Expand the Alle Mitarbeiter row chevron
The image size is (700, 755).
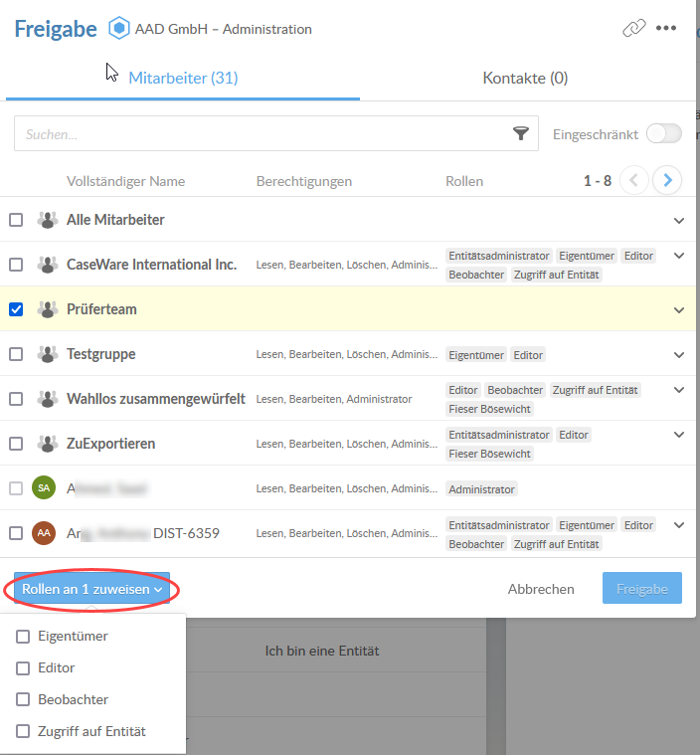tap(679, 221)
